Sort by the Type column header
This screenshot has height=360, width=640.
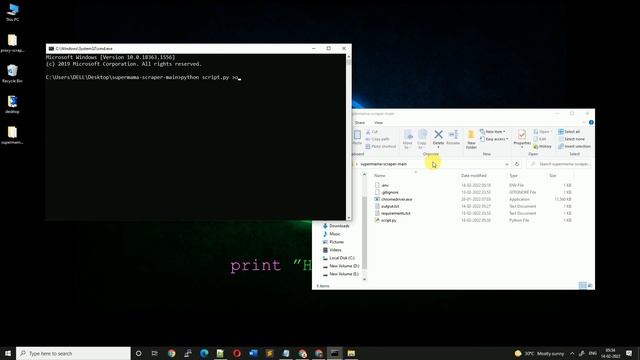513,176
